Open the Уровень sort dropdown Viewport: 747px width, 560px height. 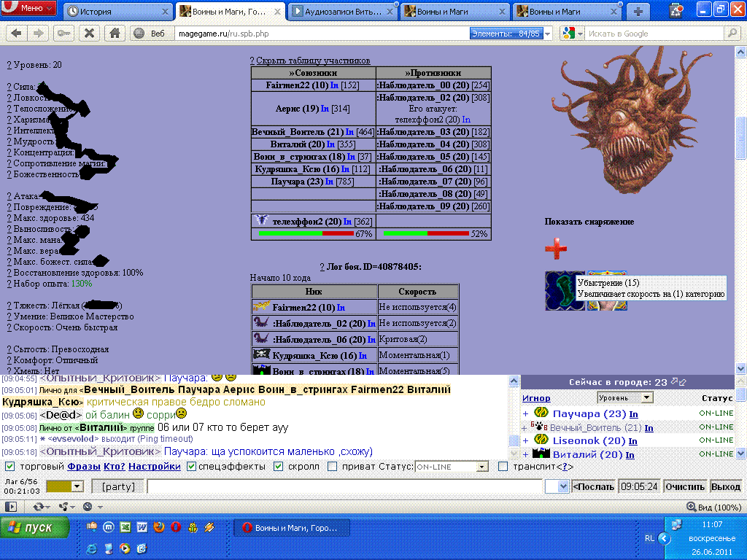click(625, 397)
